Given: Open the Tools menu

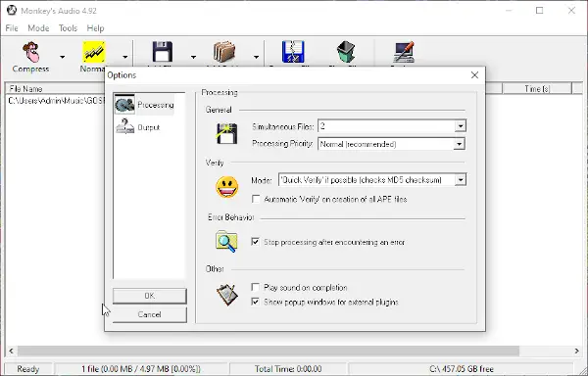Looking at the screenshot, I should click(x=68, y=28).
